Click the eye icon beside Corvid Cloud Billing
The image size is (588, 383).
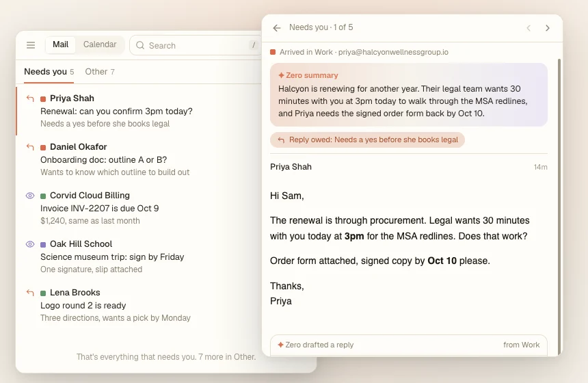click(x=30, y=196)
